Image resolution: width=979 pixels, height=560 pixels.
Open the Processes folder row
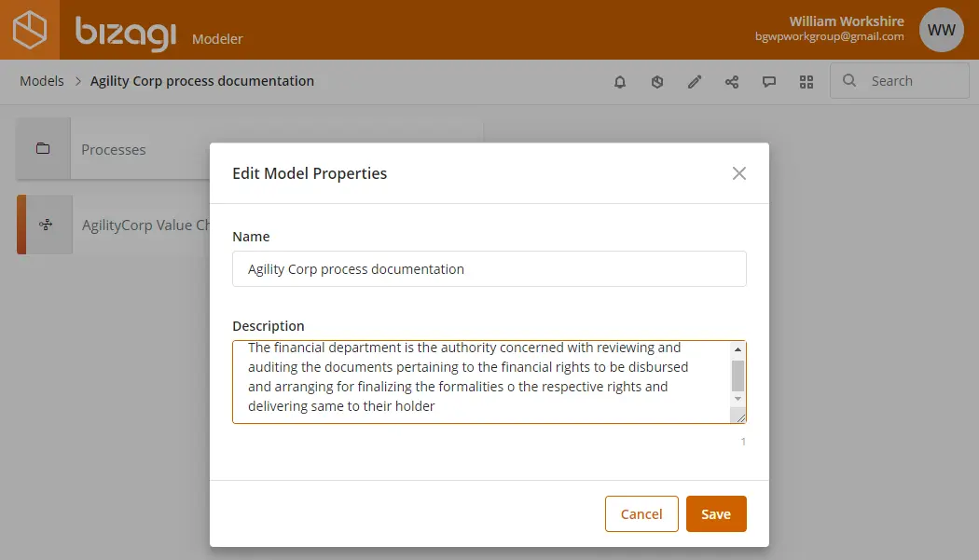click(x=250, y=148)
